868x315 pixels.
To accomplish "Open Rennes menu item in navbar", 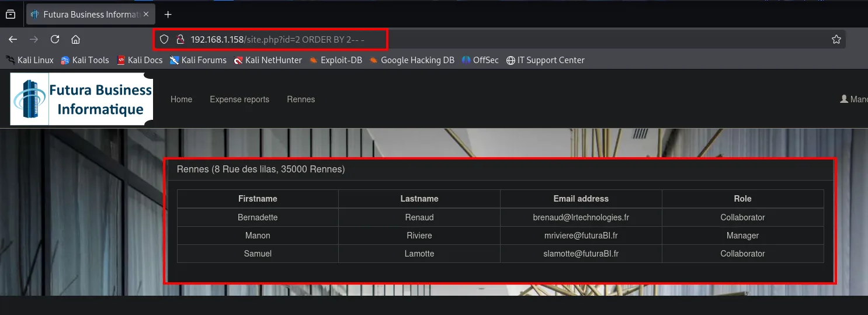I will click(301, 99).
